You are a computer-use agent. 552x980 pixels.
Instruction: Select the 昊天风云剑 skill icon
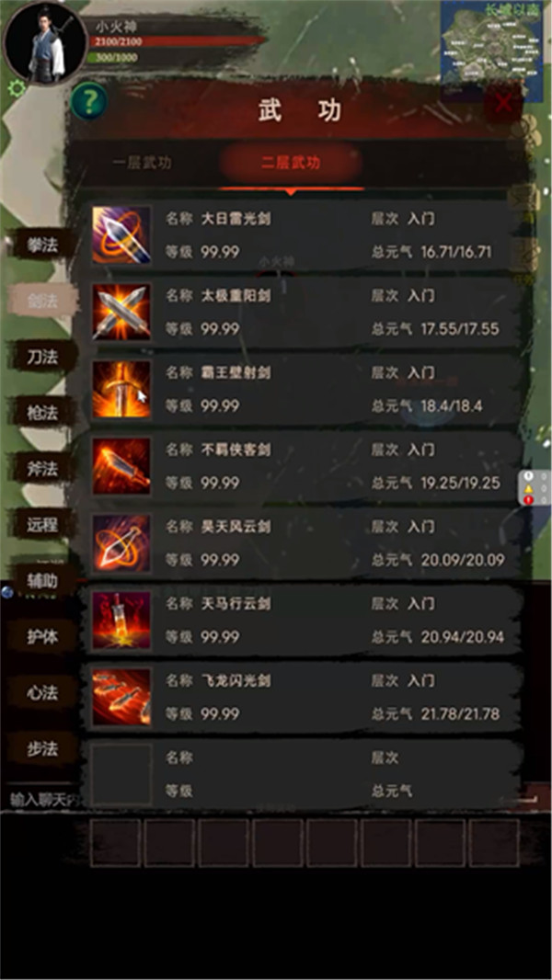click(x=121, y=542)
